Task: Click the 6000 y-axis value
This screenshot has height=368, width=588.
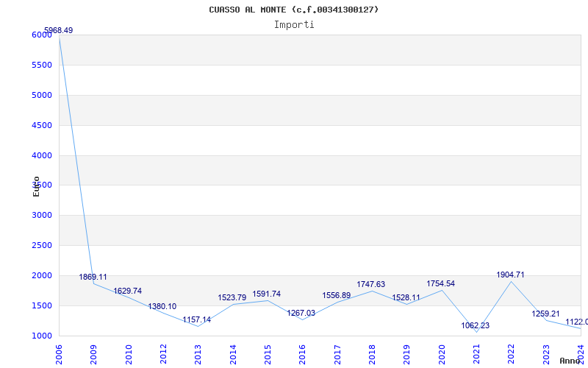Action: coord(42,35)
